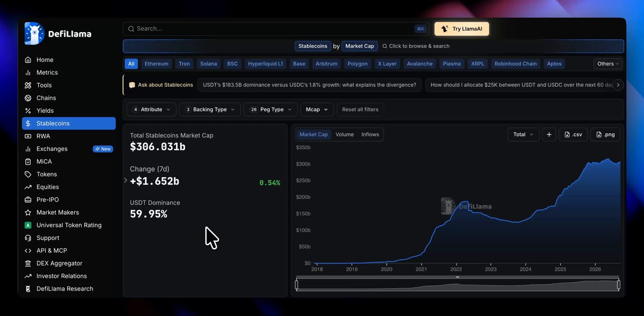644x316 pixels.
Task: Open the Tokens tag icon
Action: click(28, 174)
